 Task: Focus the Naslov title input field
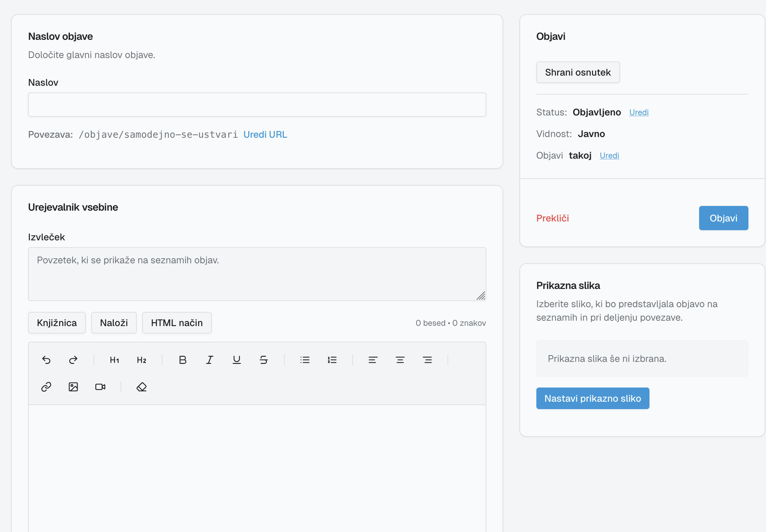tap(257, 105)
